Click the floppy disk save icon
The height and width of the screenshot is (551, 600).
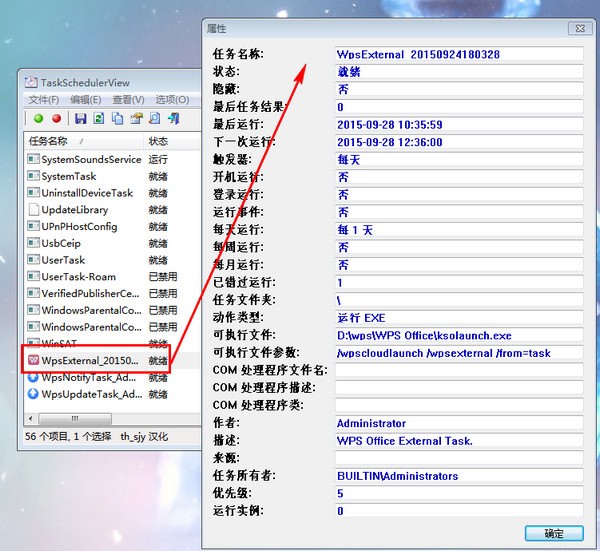(79, 119)
